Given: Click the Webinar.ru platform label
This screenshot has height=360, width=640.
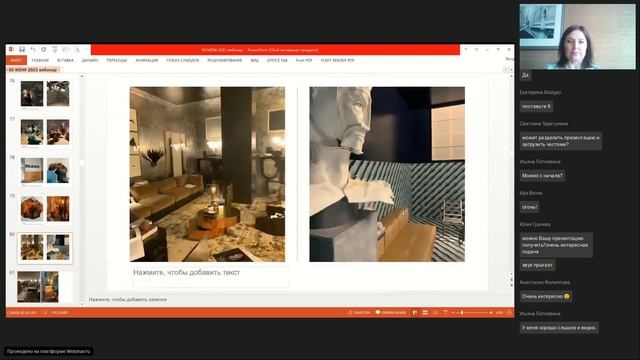Looking at the screenshot, I should click(x=49, y=351).
